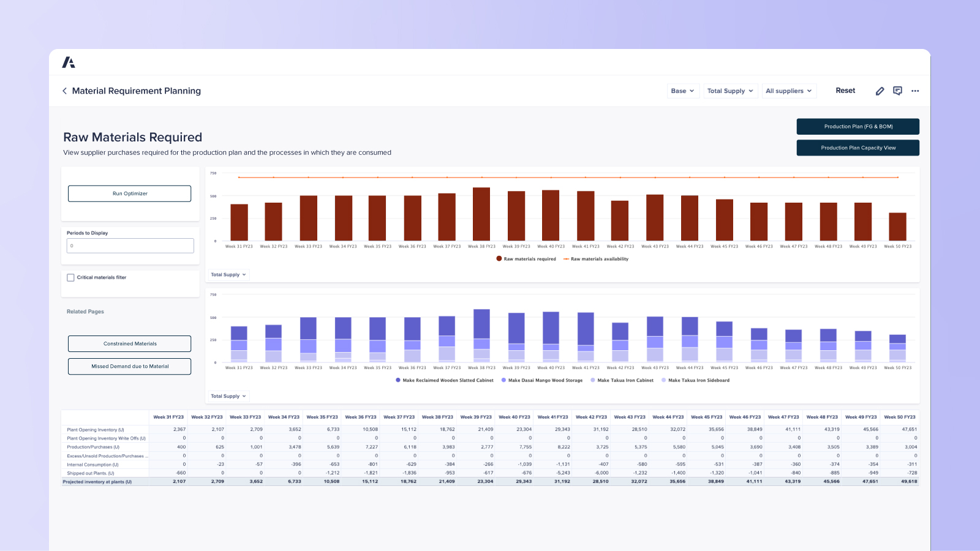Expand the All suppliers dropdown
Screen dimensions: 980x551
(x=789, y=91)
